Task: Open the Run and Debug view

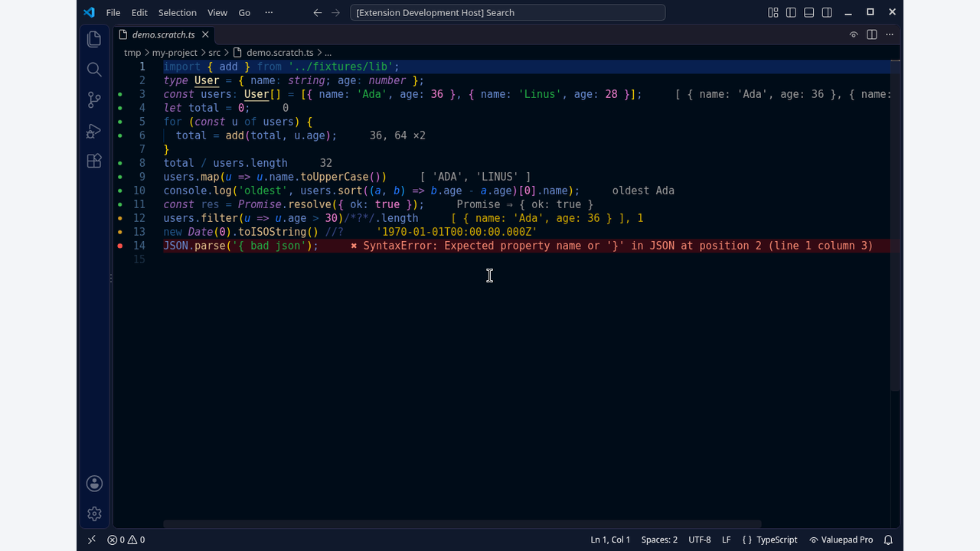Action: [94, 131]
